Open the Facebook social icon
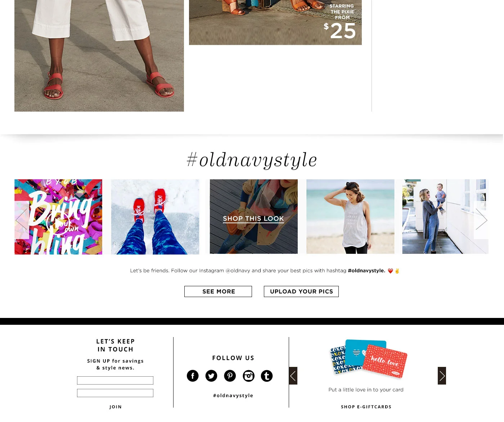Image resolution: width=504 pixels, height=422 pixels. pos(193,376)
